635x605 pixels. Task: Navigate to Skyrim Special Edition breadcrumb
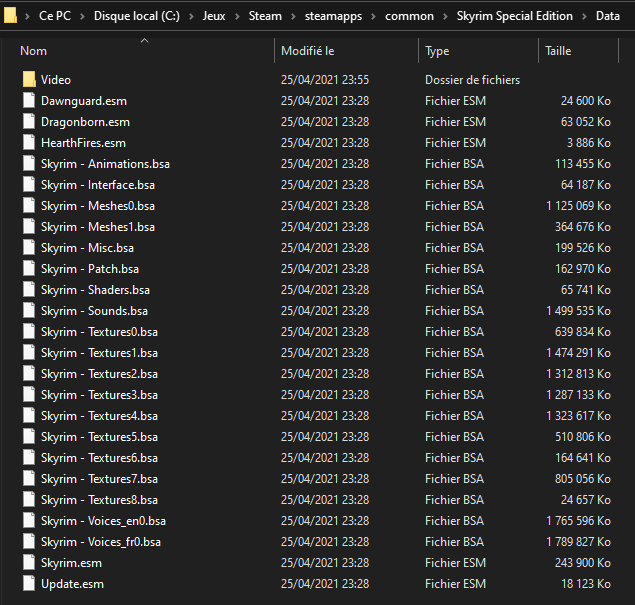515,16
